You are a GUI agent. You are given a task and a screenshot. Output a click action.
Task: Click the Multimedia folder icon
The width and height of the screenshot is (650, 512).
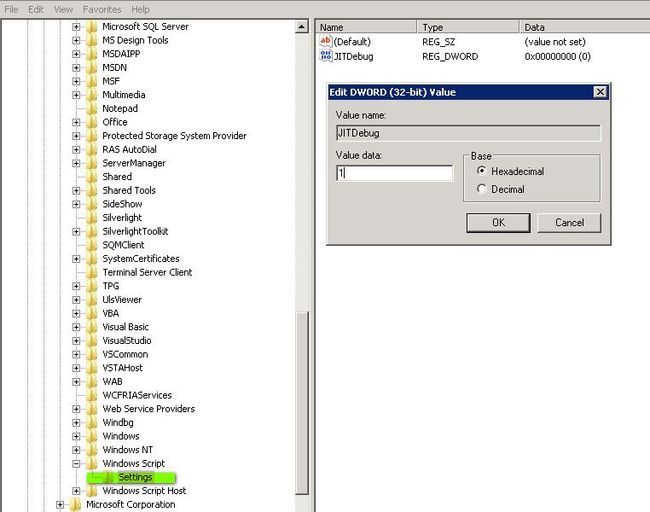[92, 95]
